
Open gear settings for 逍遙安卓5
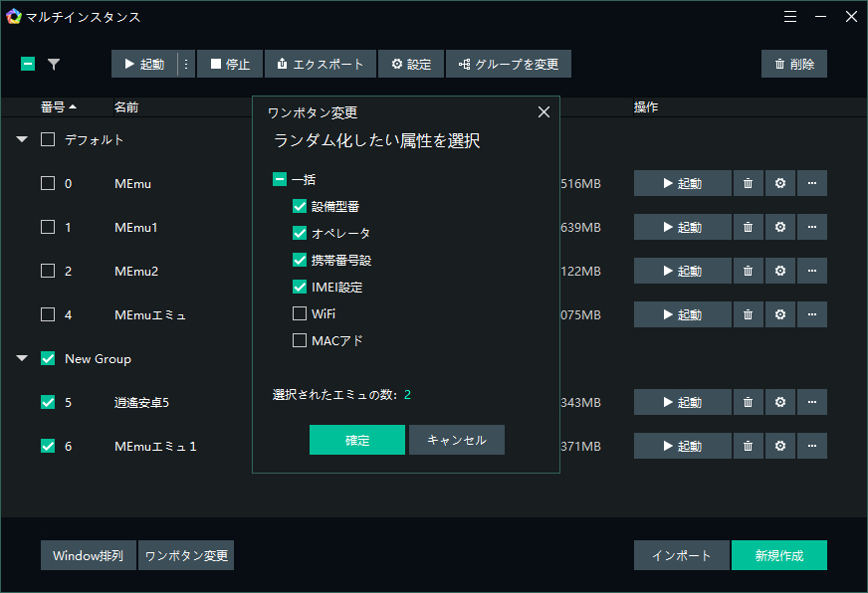click(x=780, y=402)
